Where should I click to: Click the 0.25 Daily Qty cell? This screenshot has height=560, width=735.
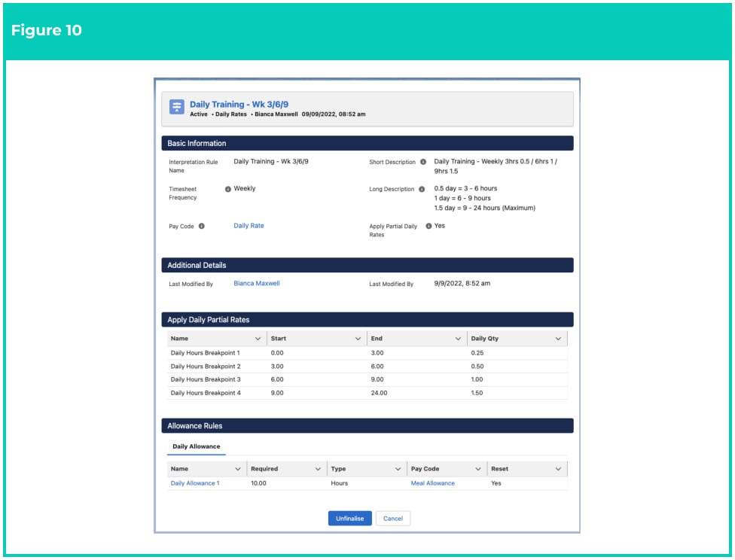coord(477,353)
